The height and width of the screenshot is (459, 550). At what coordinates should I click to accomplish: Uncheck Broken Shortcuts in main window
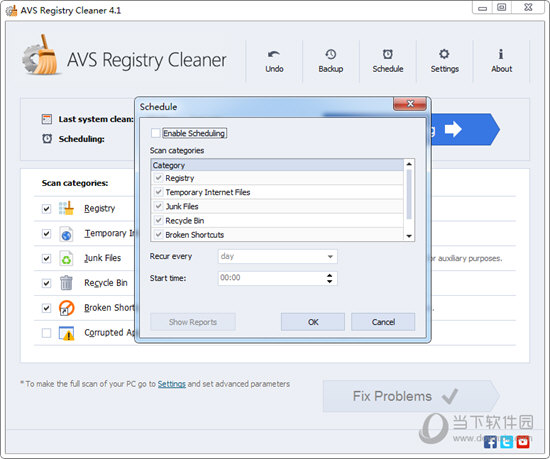pos(46,308)
